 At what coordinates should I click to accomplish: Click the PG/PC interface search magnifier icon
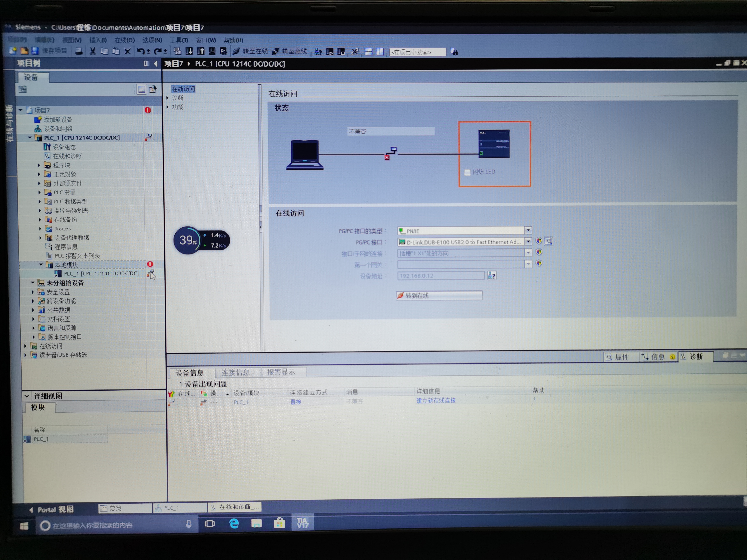[549, 241]
